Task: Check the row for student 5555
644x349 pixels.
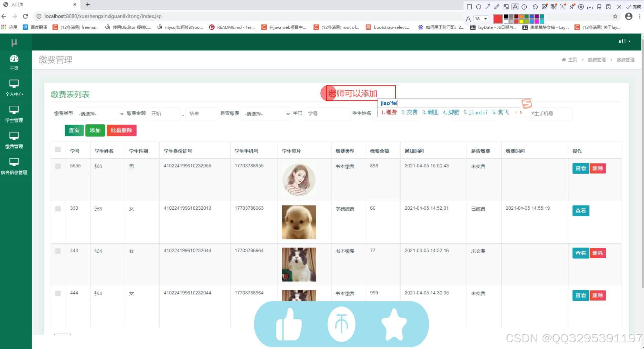Action: pos(58,166)
